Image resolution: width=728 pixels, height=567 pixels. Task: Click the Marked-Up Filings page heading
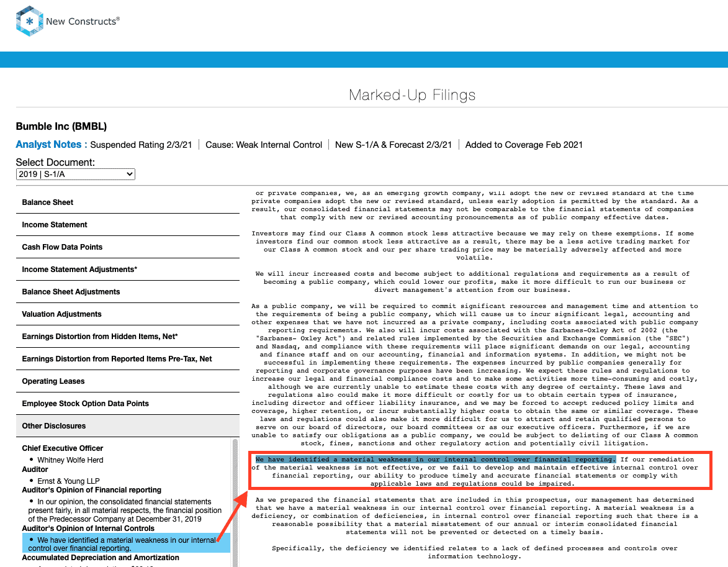coord(412,95)
